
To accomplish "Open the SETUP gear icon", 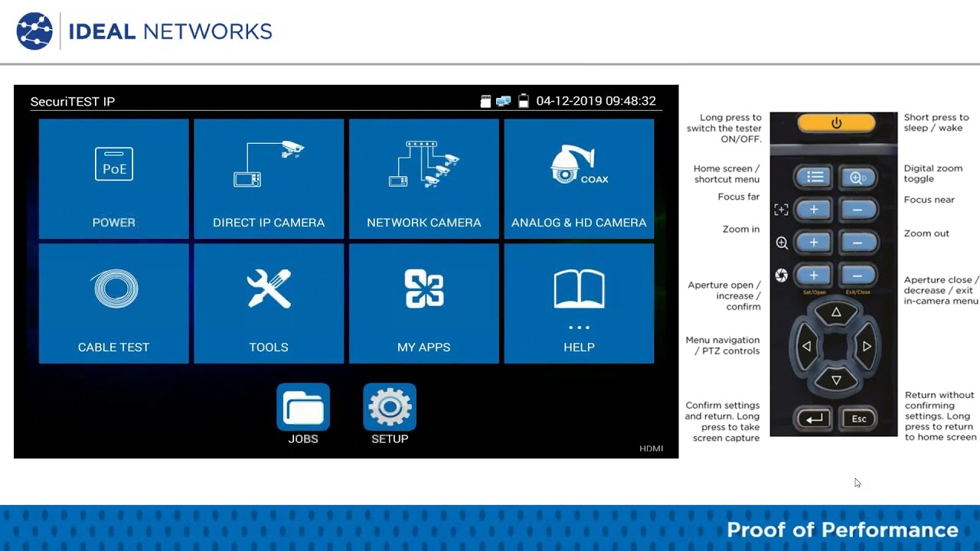I will [390, 407].
